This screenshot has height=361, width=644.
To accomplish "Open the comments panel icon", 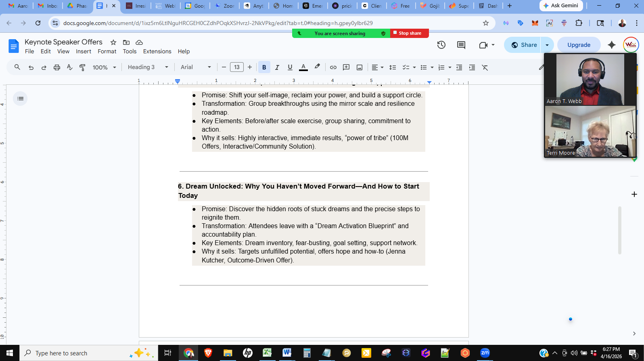I will coord(461,45).
